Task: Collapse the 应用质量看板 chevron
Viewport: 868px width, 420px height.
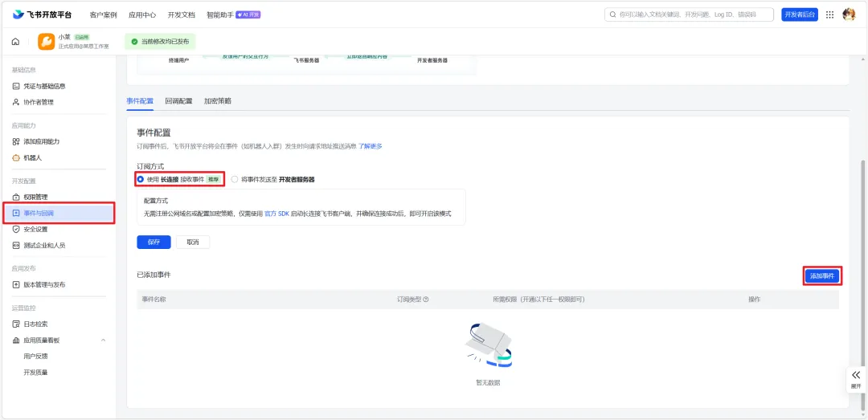Action: [104, 340]
